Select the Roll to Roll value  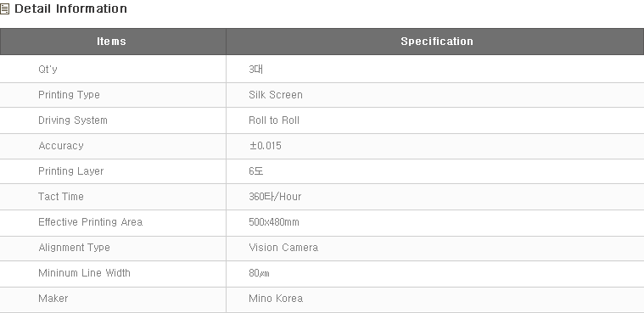point(274,120)
